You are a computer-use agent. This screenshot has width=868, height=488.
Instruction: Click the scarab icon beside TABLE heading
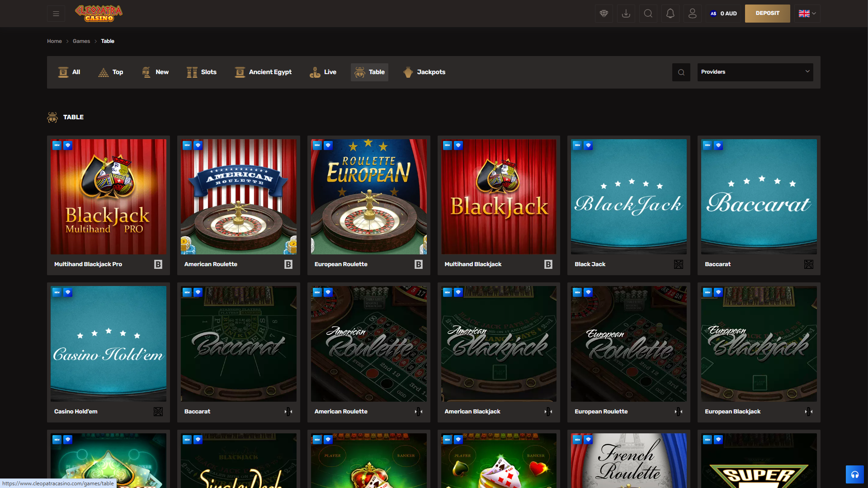pos(52,117)
